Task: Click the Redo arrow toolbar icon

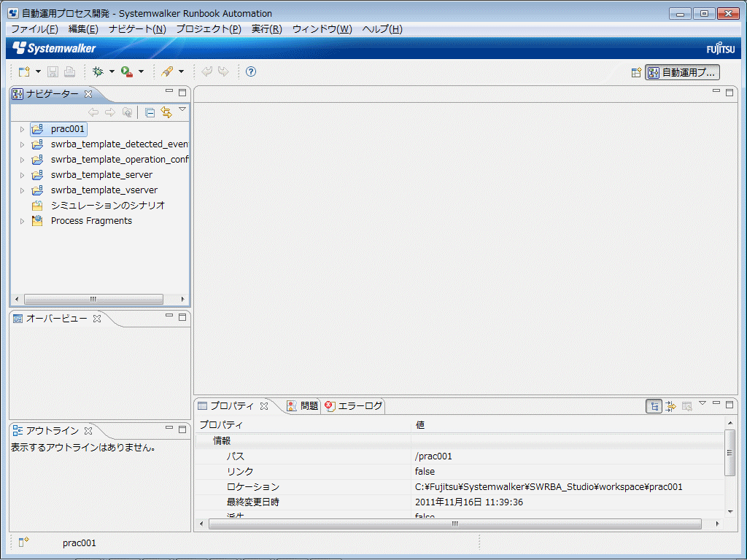Action: (x=223, y=72)
